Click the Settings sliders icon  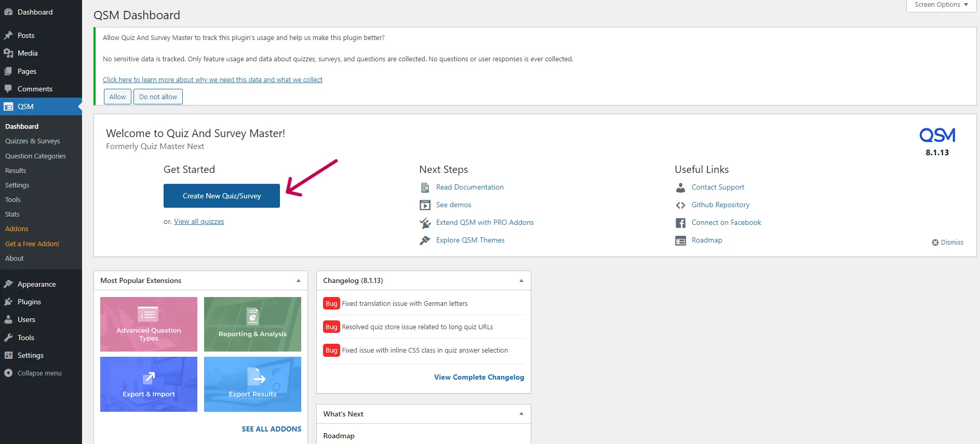pos(8,355)
